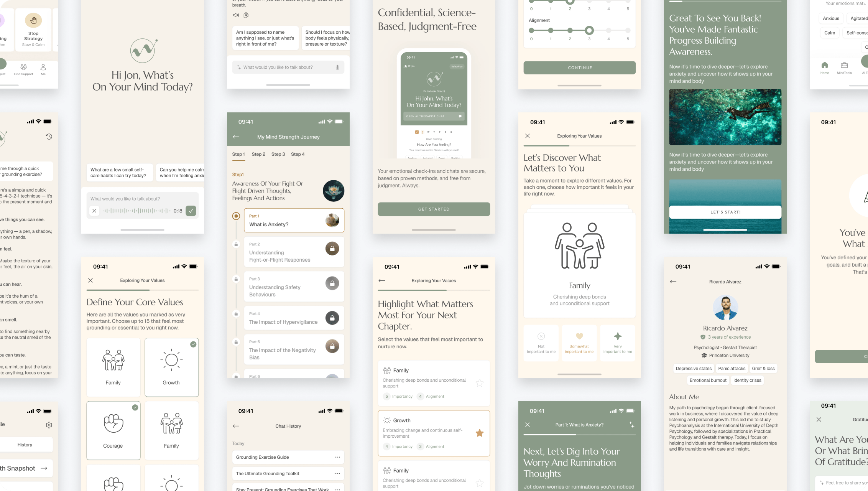Select Part 1 radio marker in journey

(236, 216)
